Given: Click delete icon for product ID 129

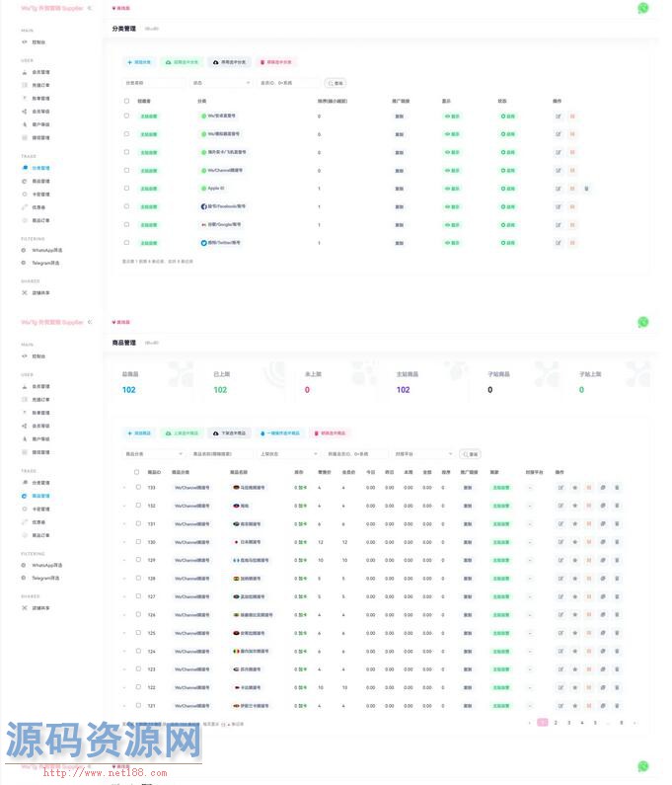Looking at the screenshot, I should tap(617, 560).
